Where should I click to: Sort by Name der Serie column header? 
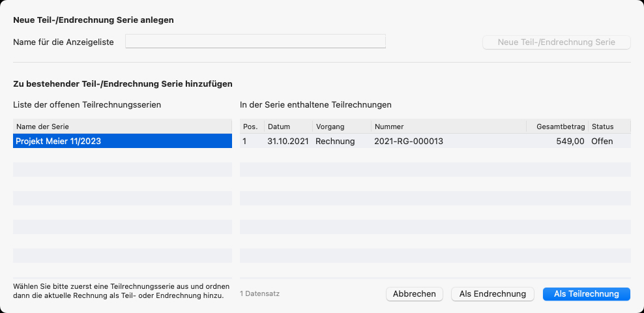tap(123, 127)
